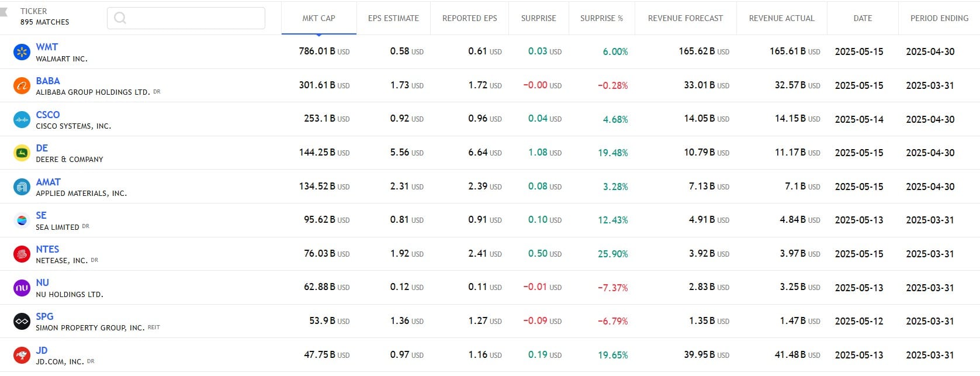
Task: Click the 'WALMART INC.' company name
Action: coord(61,59)
